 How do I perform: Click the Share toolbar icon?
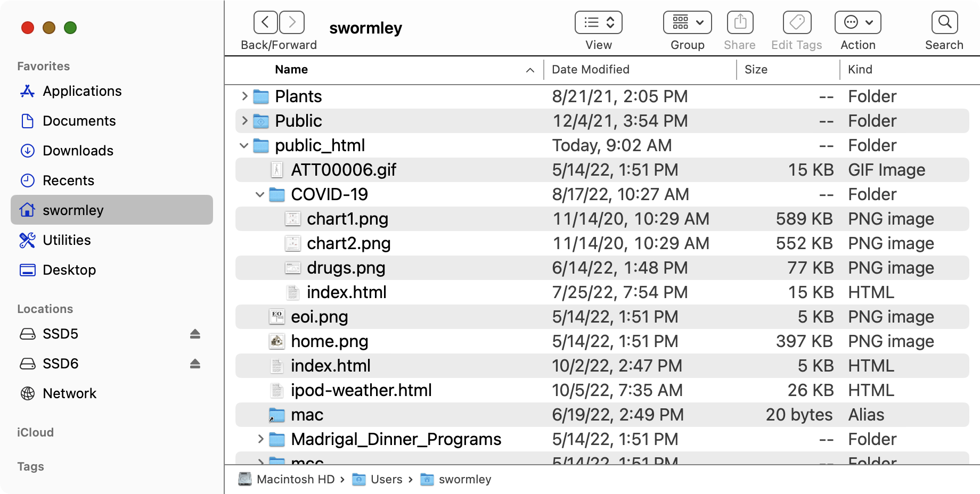point(740,23)
